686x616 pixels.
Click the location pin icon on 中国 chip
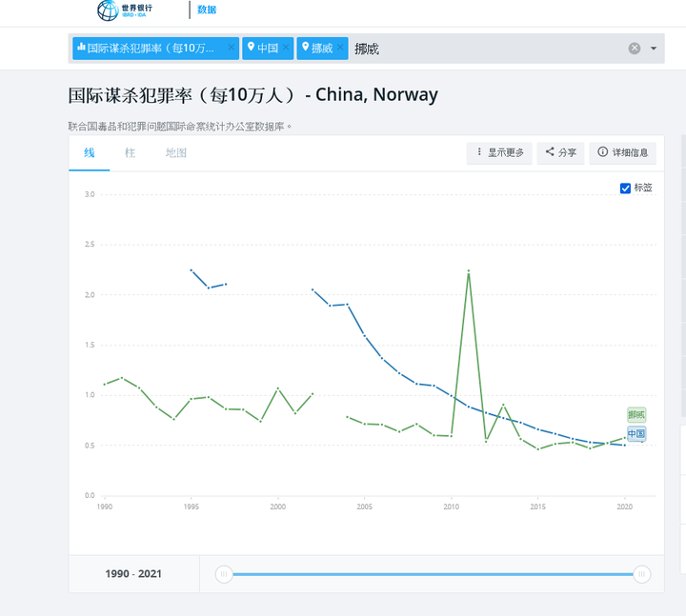251,47
